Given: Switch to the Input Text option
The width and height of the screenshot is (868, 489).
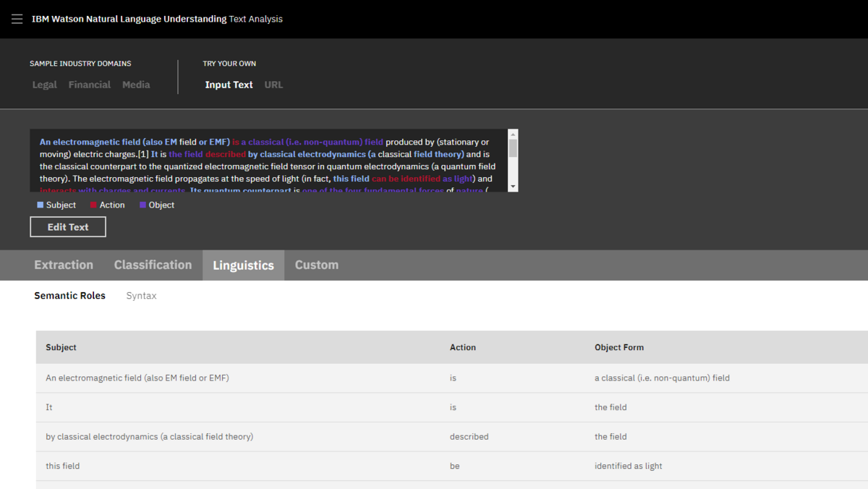Looking at the screenshot, I should [229, 85].
